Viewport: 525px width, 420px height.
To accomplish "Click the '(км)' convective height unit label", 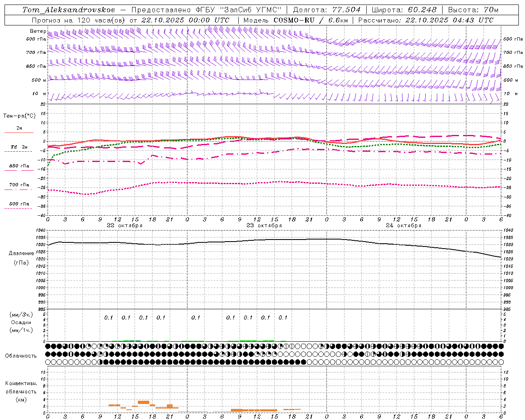I will point(21,399).
